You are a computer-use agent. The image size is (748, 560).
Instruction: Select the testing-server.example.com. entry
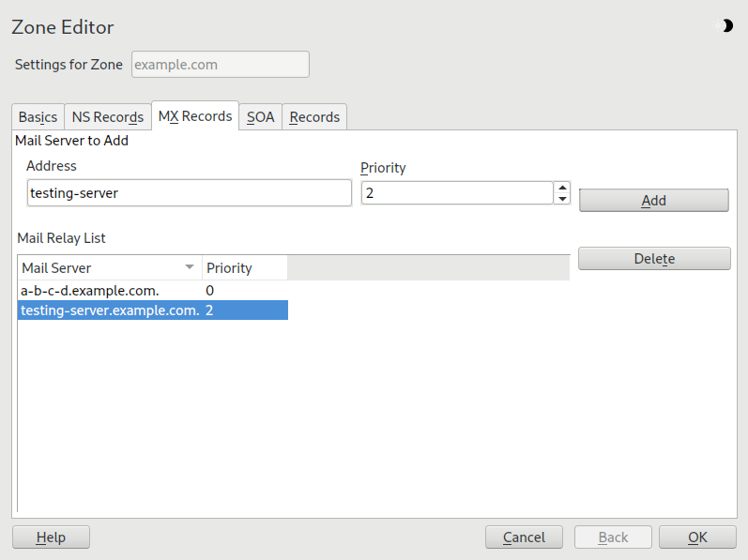pyautogui.click(x=109, y=310)
